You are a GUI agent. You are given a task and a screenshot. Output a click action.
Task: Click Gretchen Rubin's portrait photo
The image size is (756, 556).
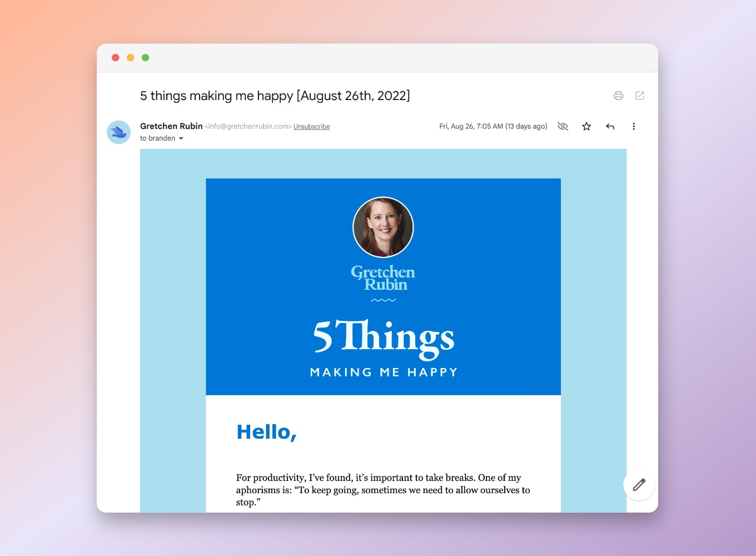pos(384,227)
